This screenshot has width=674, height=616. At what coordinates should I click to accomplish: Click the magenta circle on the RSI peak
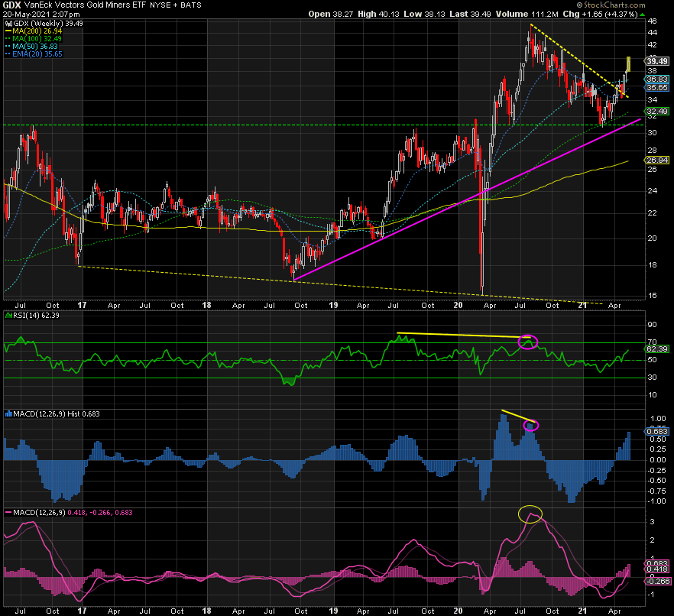coord(528,342)
